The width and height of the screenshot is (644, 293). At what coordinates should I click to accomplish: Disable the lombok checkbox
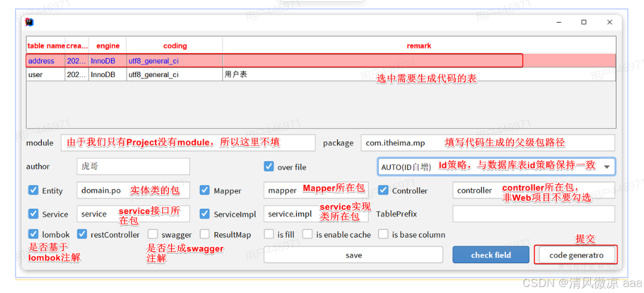tap(34, 234)
